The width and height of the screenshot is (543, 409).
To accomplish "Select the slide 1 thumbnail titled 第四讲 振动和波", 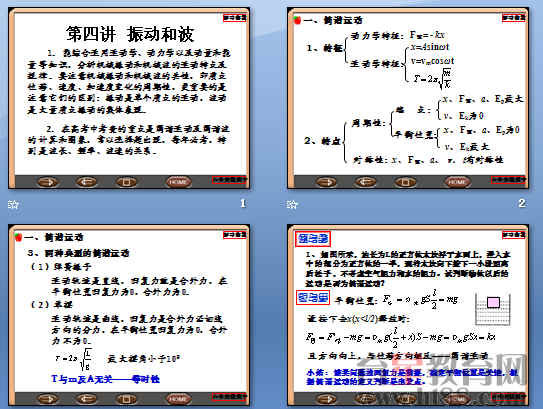I will click(x=129, y=98).
